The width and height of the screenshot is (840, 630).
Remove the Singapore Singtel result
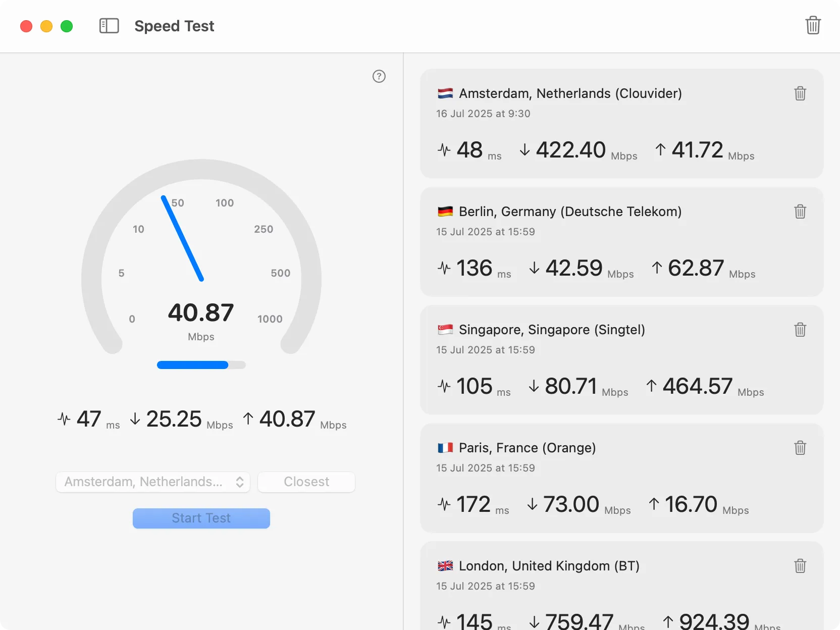pyautogui.click(x=800, y=330)
